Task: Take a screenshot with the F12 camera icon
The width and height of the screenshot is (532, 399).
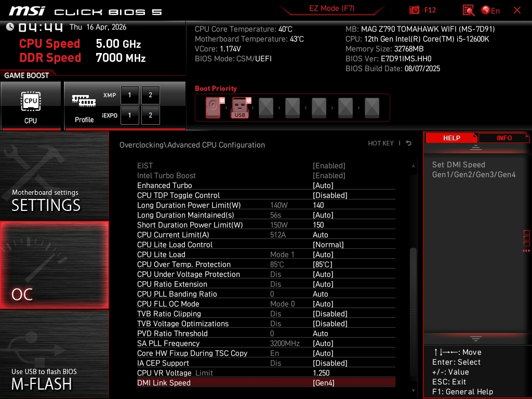Action: pos(414,10)
